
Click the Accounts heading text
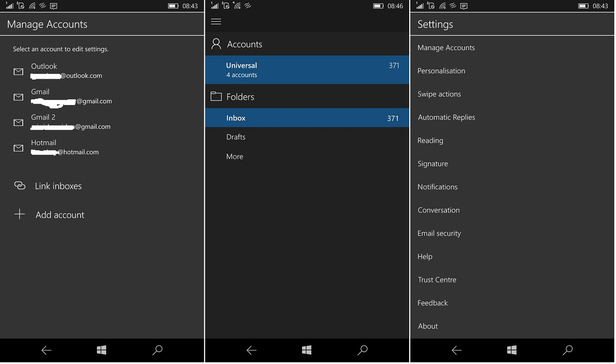[x=245, y=44]
